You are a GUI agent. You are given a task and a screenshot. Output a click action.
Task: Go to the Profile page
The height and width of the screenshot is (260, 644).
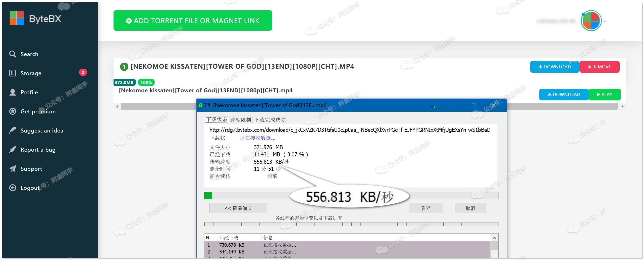[29, 92]
